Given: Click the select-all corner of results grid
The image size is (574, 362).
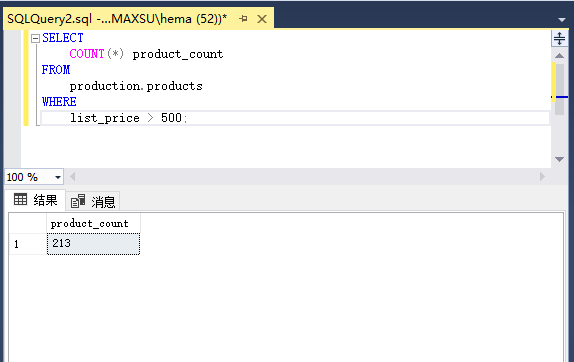Looking at the screenshot, I should click(x=28, y=224).
